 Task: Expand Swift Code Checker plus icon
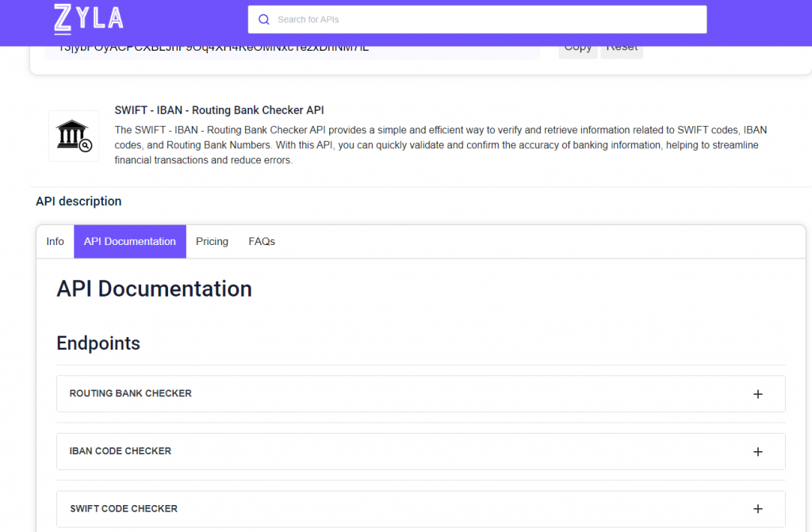757,509
